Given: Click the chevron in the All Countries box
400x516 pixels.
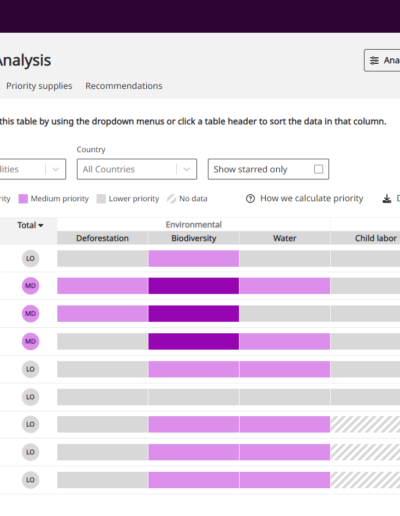Looking at the screenshot, I should (x=187, y=169).
